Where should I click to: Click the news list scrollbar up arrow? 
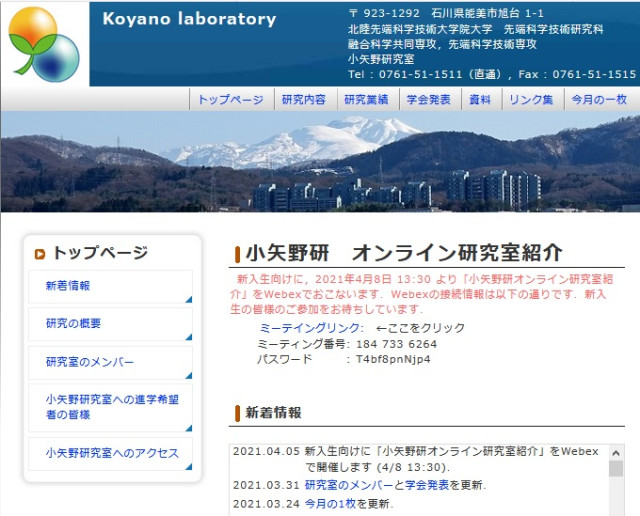616,452
